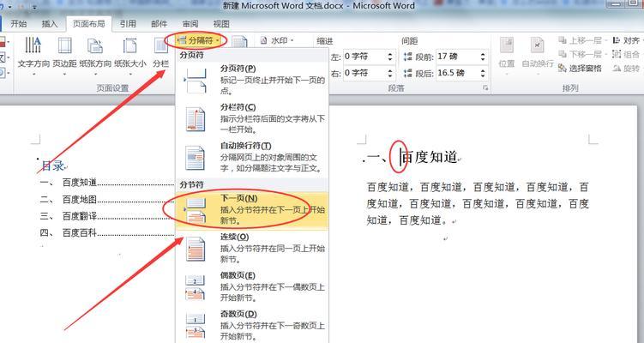Expand the 文字方向 dropdown arrow
644x343 pixels.
[x=33, y=75]
